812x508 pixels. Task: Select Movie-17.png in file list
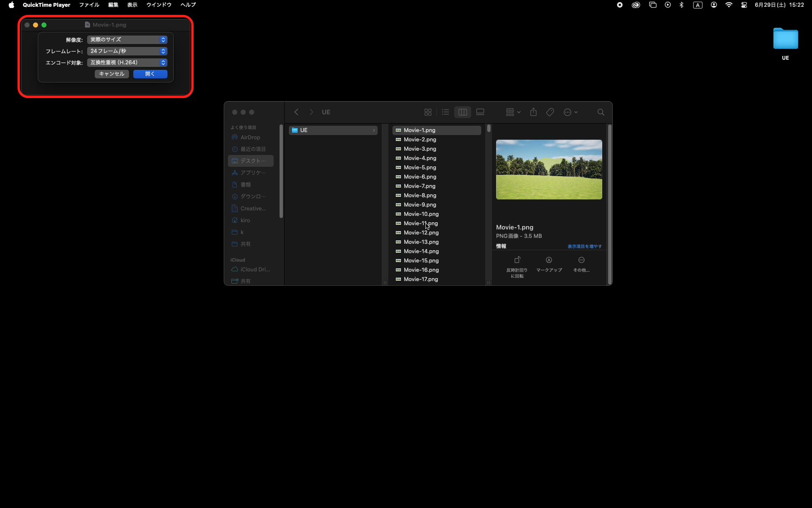point(437,279)
